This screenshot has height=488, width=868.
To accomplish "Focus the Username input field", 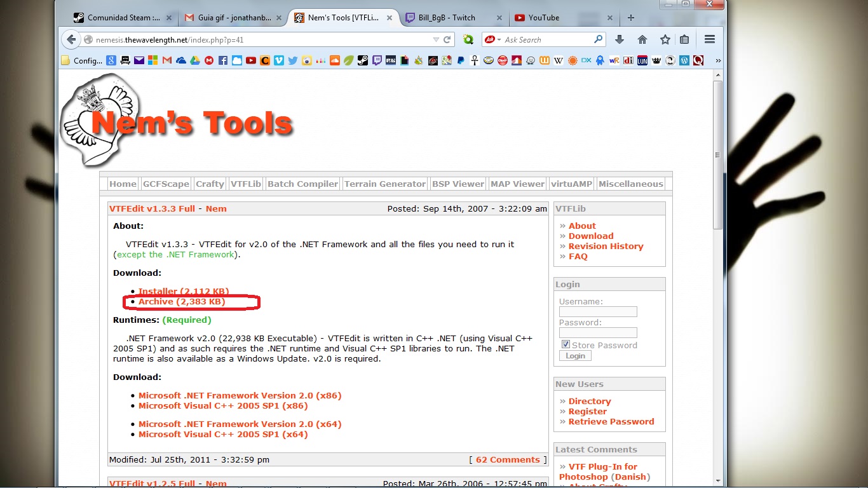I will [598, 312].
